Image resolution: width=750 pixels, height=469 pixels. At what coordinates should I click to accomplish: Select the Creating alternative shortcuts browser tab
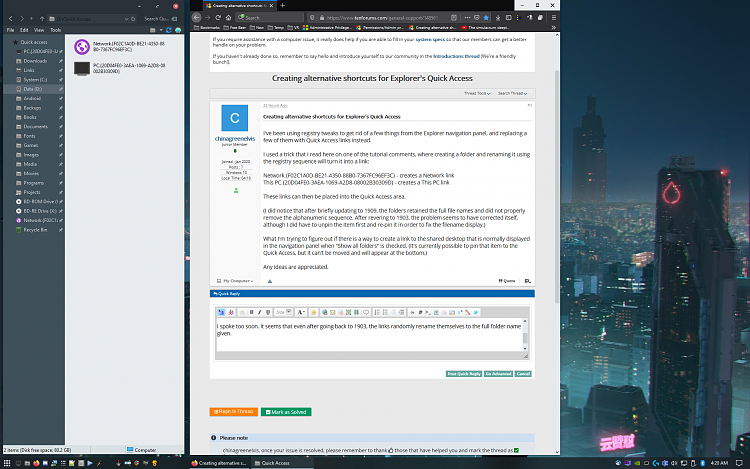(239, 6)
